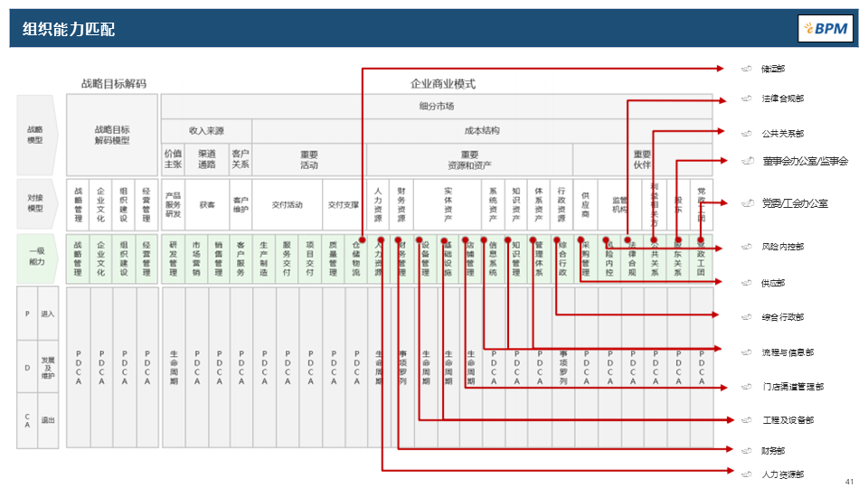Click the 战略模型 row label

click(x=36, y=135)
